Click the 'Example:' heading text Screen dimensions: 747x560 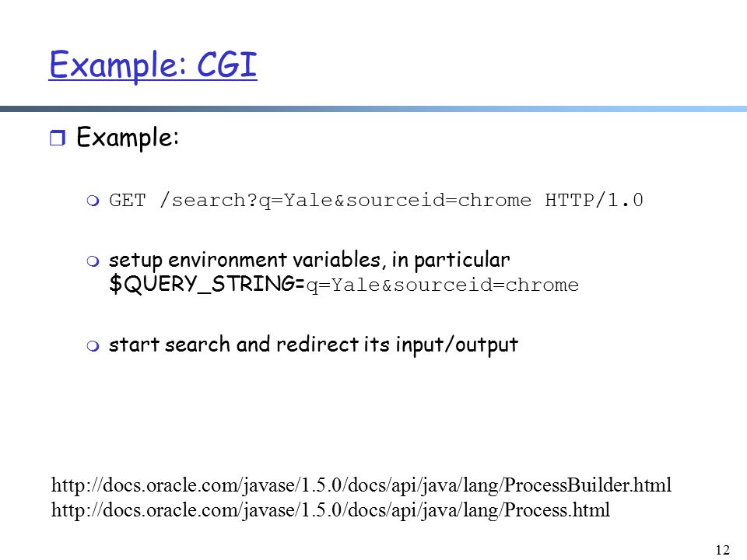128,138
